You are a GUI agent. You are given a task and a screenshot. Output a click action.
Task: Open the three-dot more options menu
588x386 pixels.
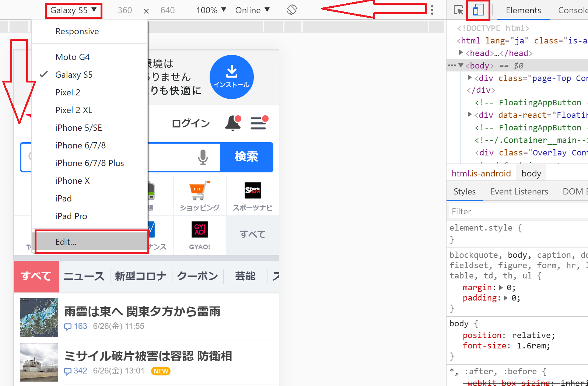coord(432,10)
